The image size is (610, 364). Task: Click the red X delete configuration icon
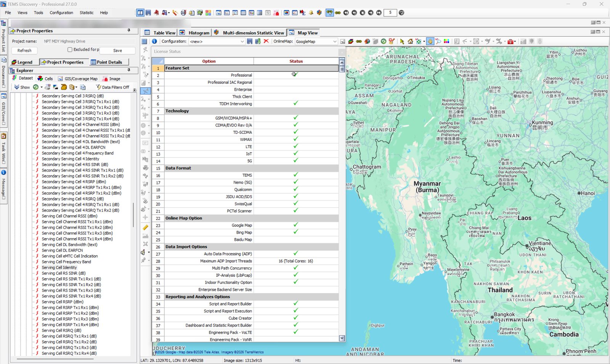tap(266, 41)
